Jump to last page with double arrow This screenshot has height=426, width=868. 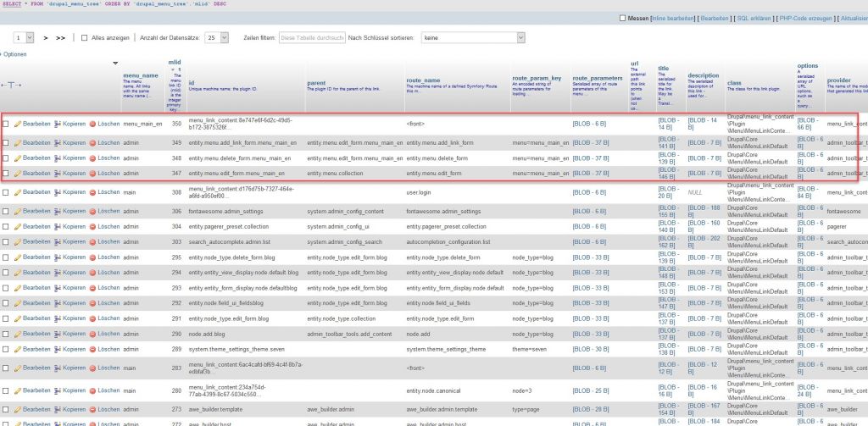point(60,38)
